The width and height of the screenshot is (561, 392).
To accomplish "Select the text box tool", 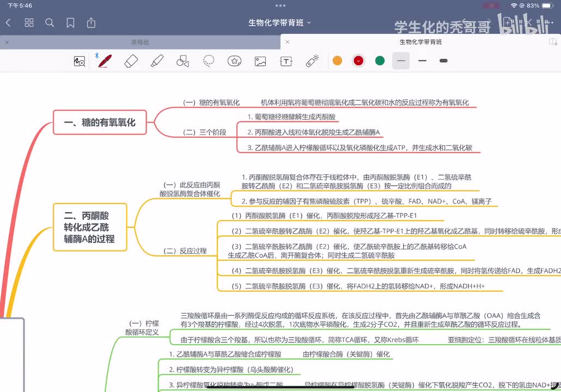I will (x=286, y=61).
